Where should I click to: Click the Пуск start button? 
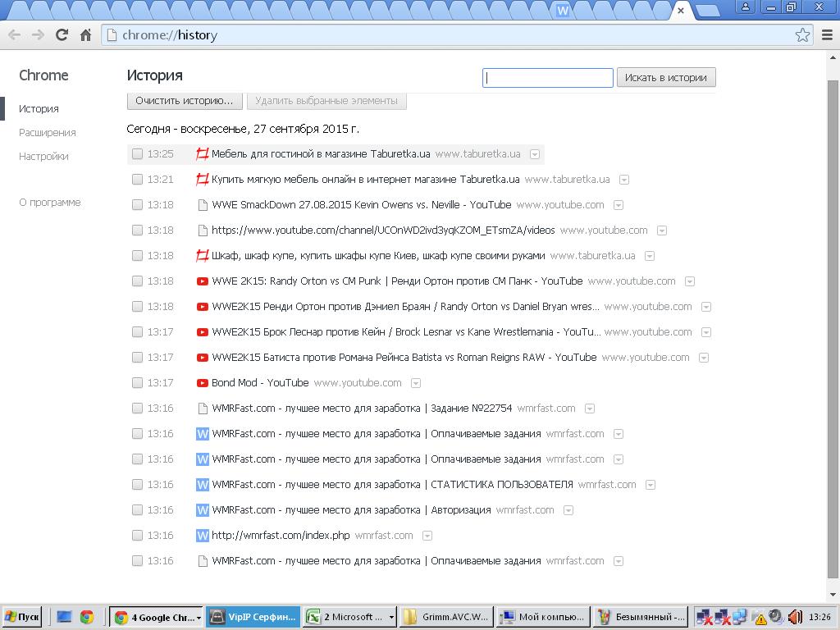(22, 617)
